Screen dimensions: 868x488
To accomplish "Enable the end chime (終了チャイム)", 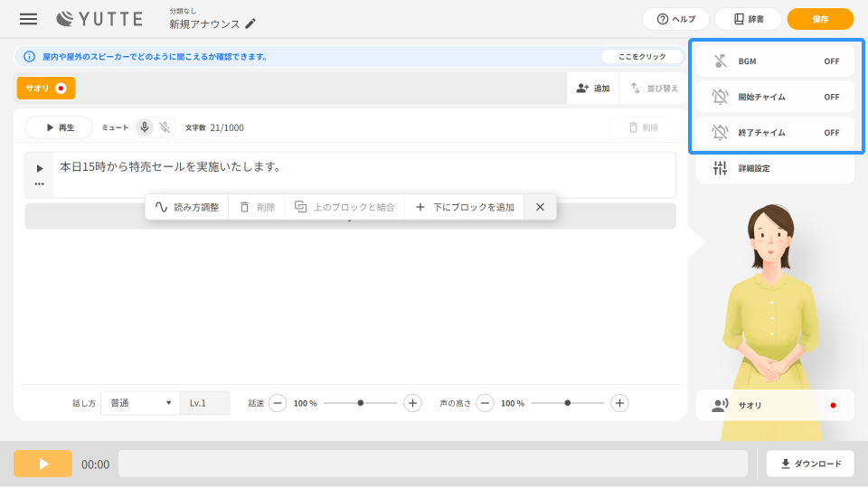I will [775, 133].
